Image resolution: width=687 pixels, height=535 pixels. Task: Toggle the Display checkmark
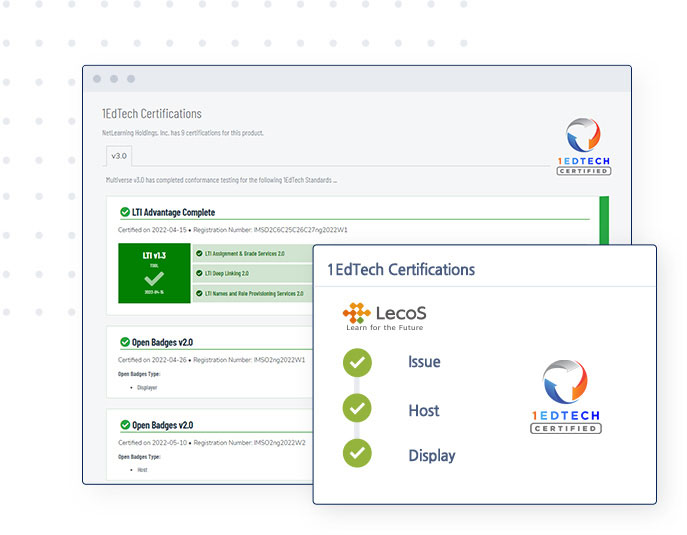[357, 454]
